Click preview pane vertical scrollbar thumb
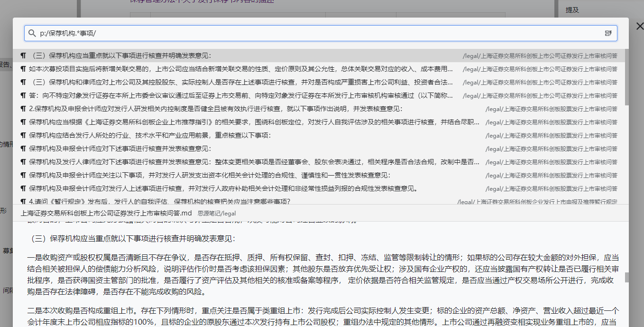The image size is (644, 327). [627, 277]
